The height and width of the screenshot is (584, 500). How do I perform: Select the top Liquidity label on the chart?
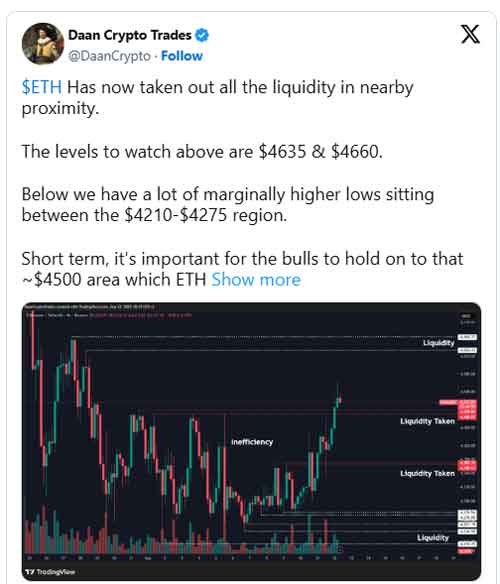click(439, 342)
